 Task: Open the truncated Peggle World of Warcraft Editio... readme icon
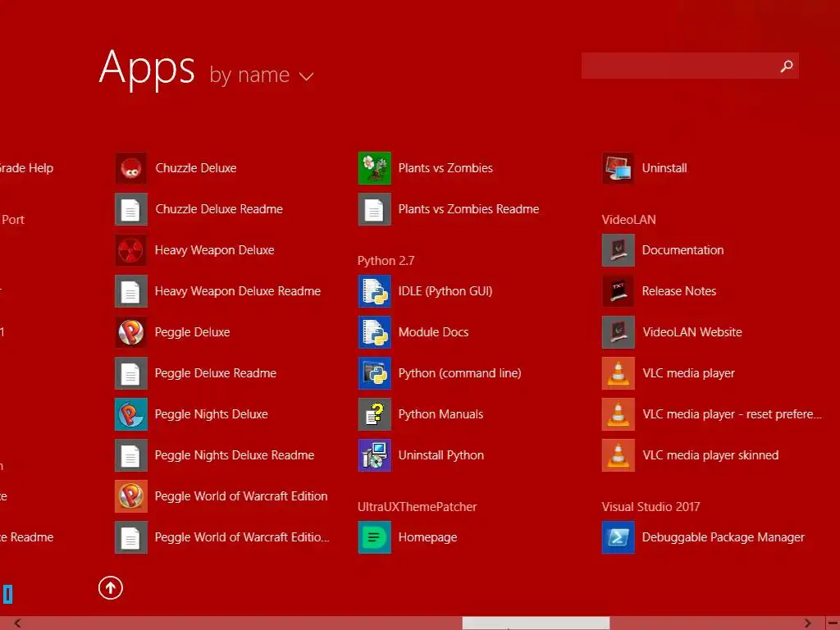pos(130,537)
